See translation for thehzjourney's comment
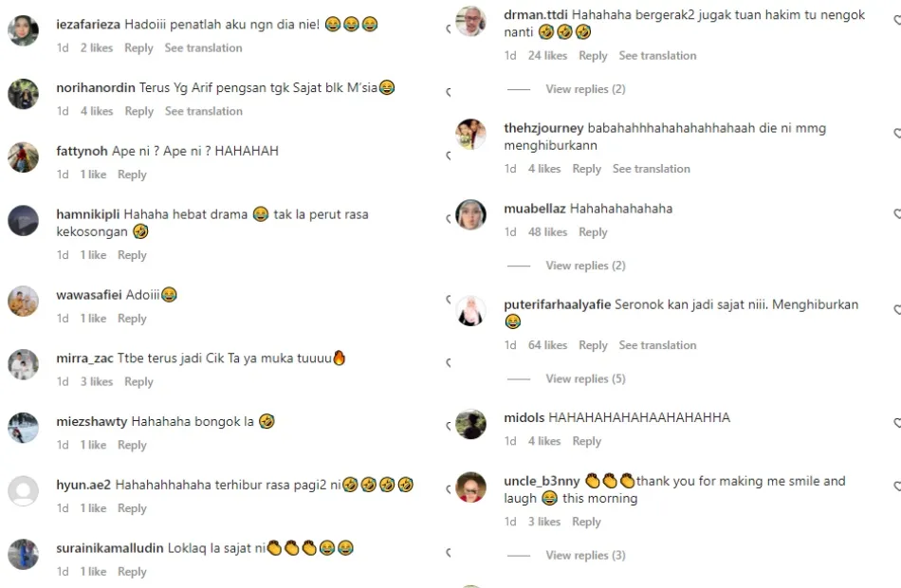 651,169
